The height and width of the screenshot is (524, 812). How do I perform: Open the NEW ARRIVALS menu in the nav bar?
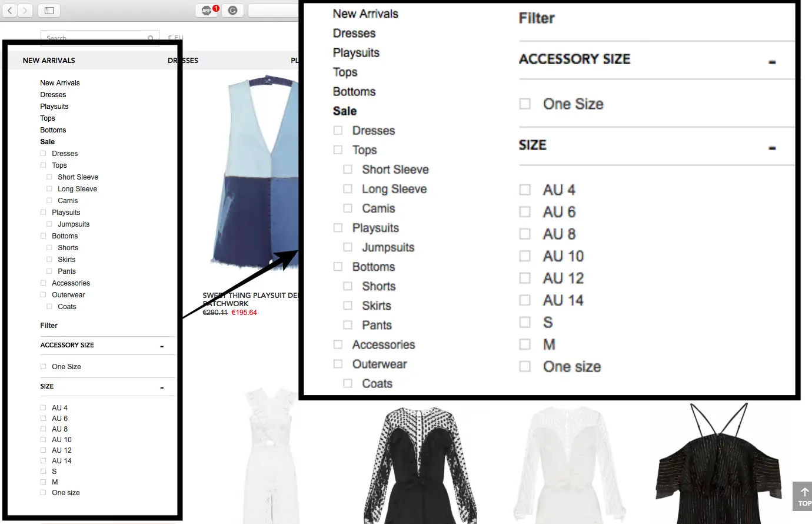[x=49, y=61]
